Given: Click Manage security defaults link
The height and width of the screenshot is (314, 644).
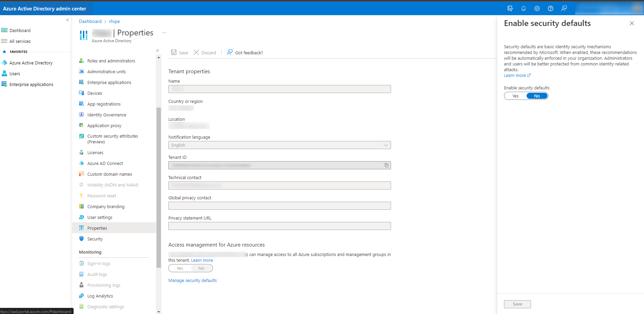Looking at the screenshot, I should [x=192, y=280].
